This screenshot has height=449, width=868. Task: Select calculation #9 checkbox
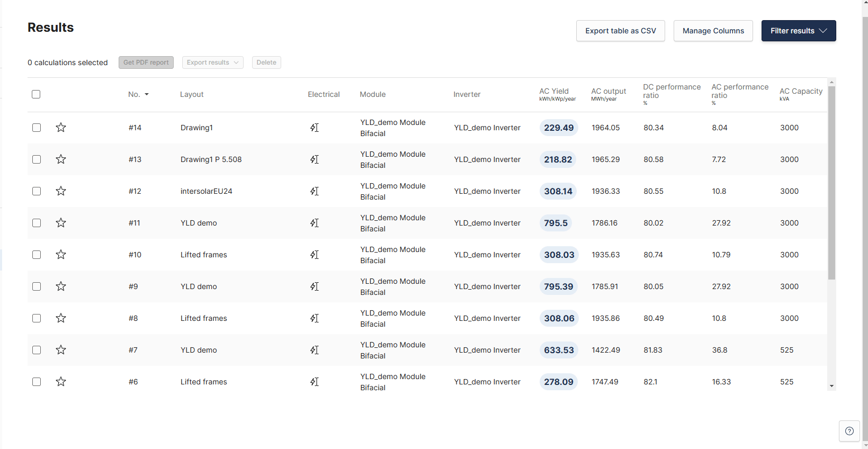pos(37,286)
